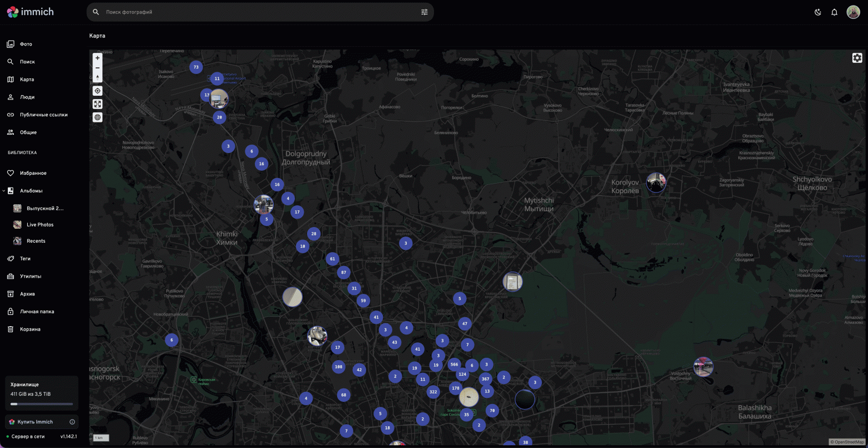
Task: Open the map cluster labeled 566
Action: coord(455,365)
